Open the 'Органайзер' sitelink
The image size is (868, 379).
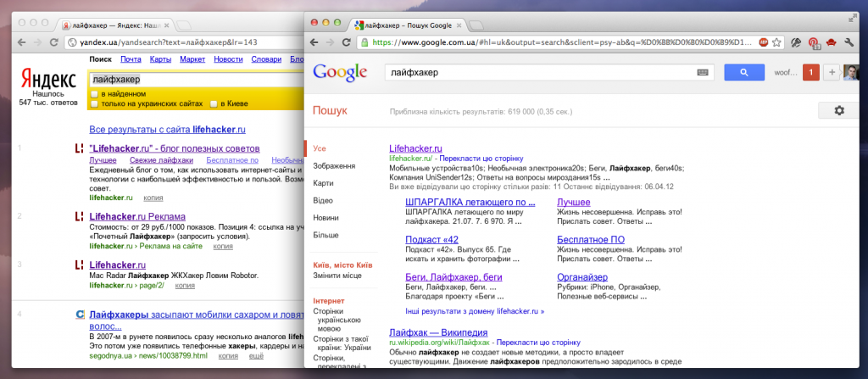coord(582,277)
